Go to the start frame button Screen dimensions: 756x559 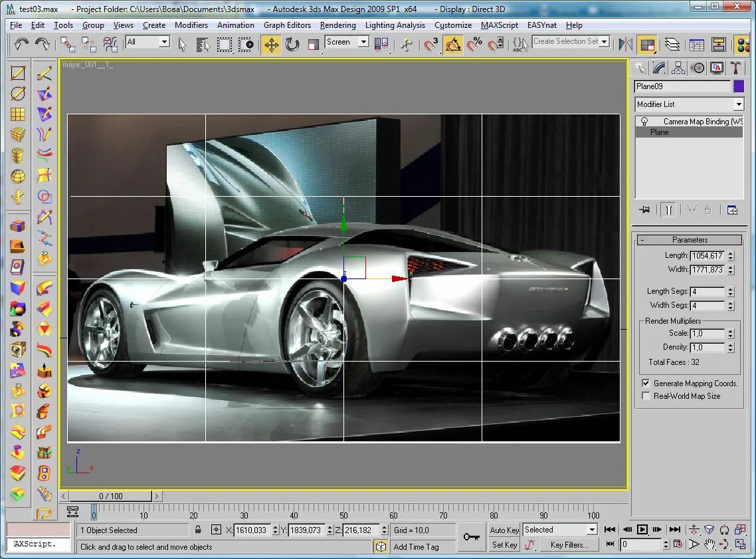point(609,530)
